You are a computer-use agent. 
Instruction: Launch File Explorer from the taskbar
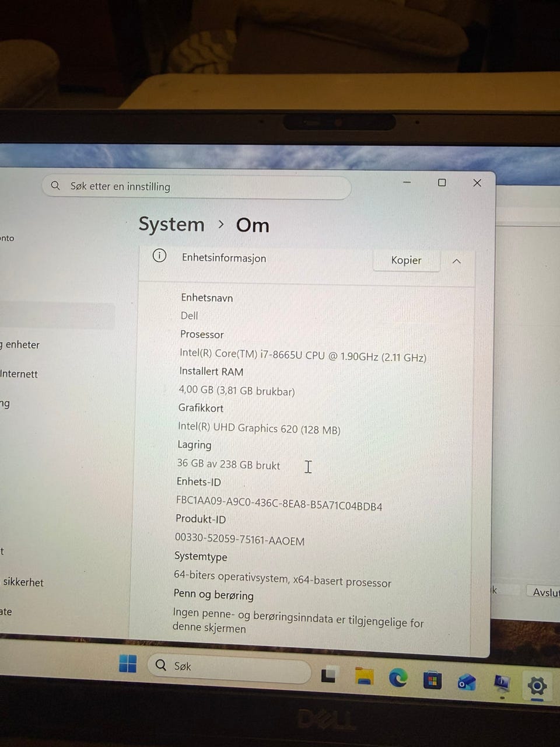pyautogui.click(x=364, y=676)
